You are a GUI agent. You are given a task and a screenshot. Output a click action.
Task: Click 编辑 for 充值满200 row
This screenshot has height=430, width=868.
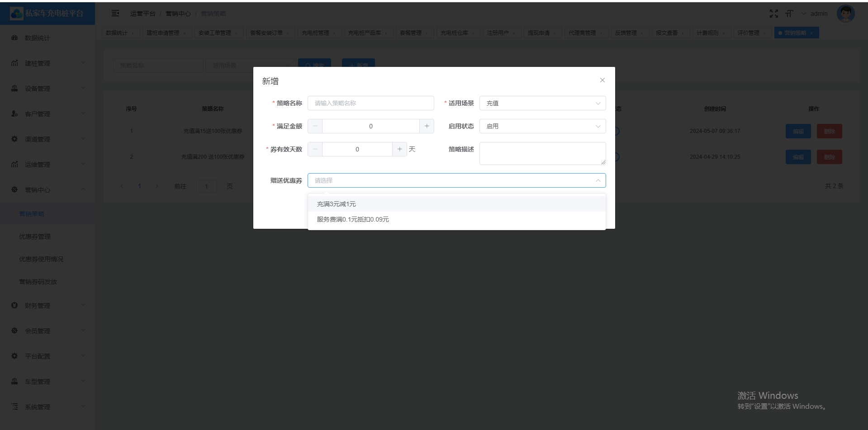pyautogui.click(x=798, y=157)
